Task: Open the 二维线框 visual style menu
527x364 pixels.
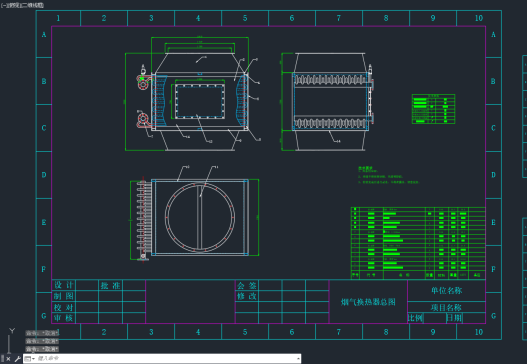Action: click(x=32, y=5)
